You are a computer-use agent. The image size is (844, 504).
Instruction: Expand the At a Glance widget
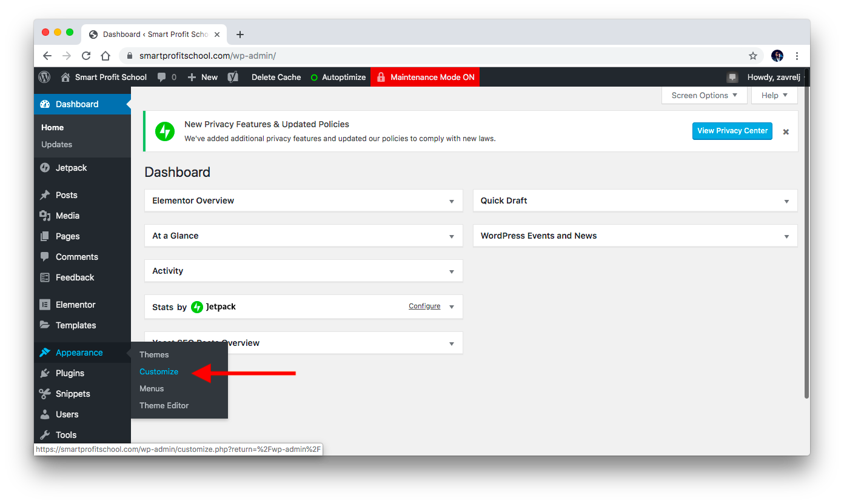452,236
